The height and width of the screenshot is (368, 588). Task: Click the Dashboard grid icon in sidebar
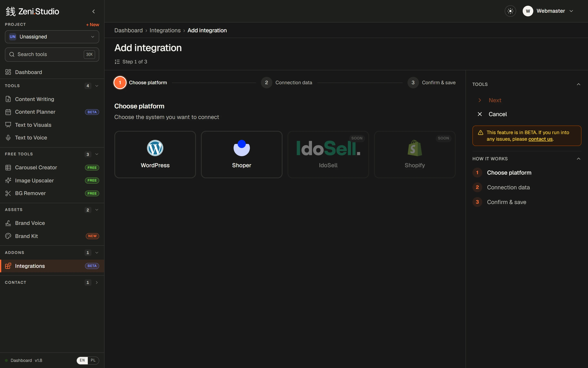pos(8,72)
